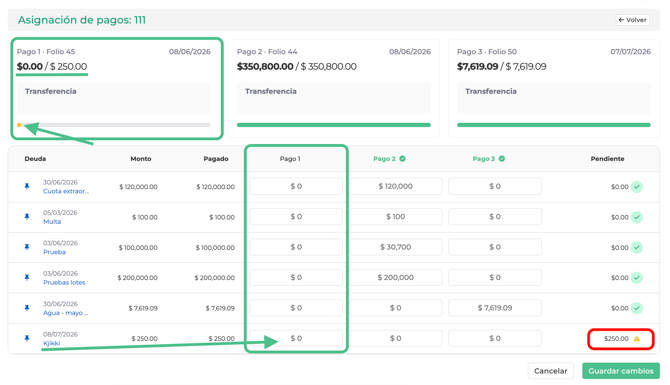Click the paid check icon in Agua - mayo row
This screenshot has width=670, height=385.
pyautogui.click(x=637, y=308)
